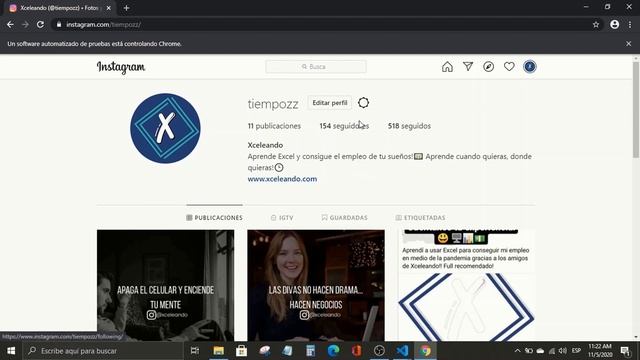Open Calculator taskbar icon
640x360 pixels.
tap(310, 351)
